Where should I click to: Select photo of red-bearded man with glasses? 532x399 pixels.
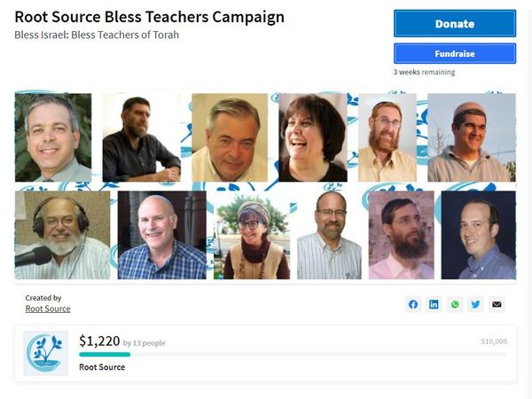point(387,137)
